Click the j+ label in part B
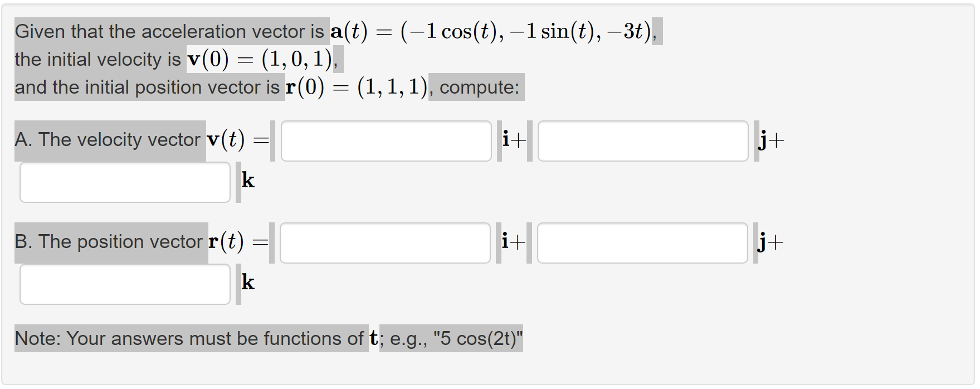 coord(770,241)
